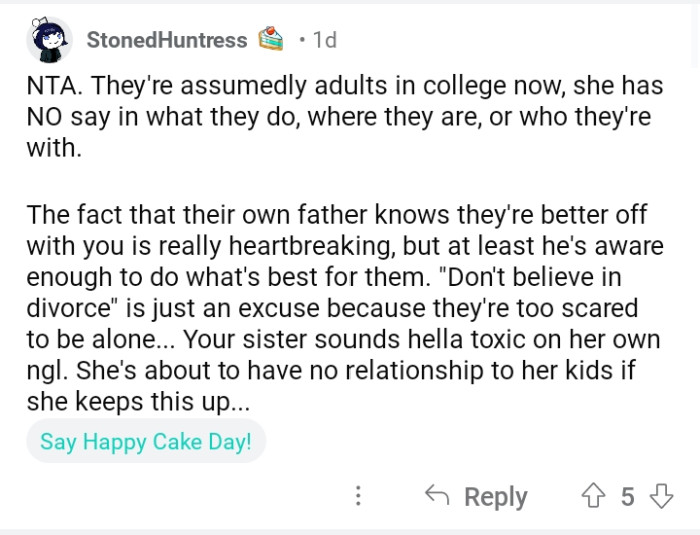Click the cake day icon beside the username

coord(272,39)
